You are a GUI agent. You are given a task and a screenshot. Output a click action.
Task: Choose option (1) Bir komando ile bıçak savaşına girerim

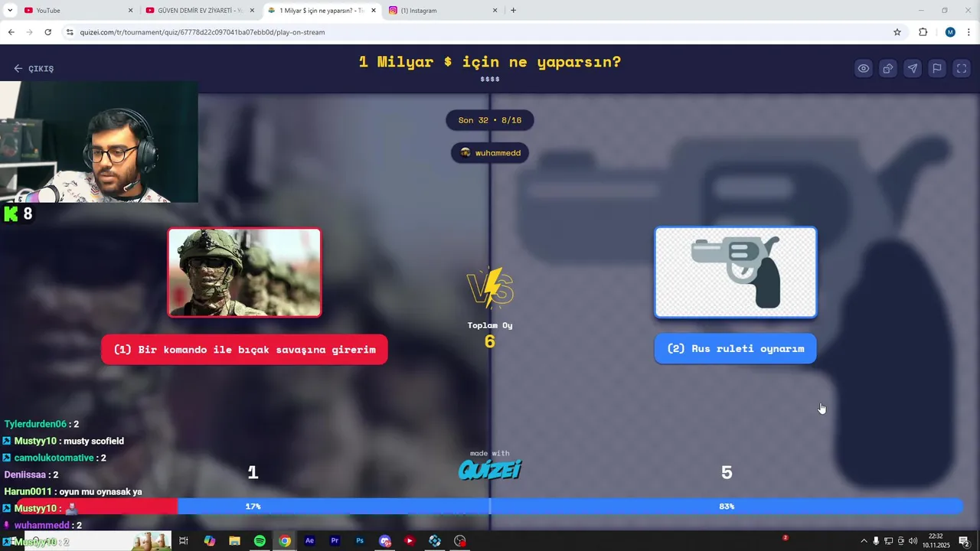tap(244, 350)
